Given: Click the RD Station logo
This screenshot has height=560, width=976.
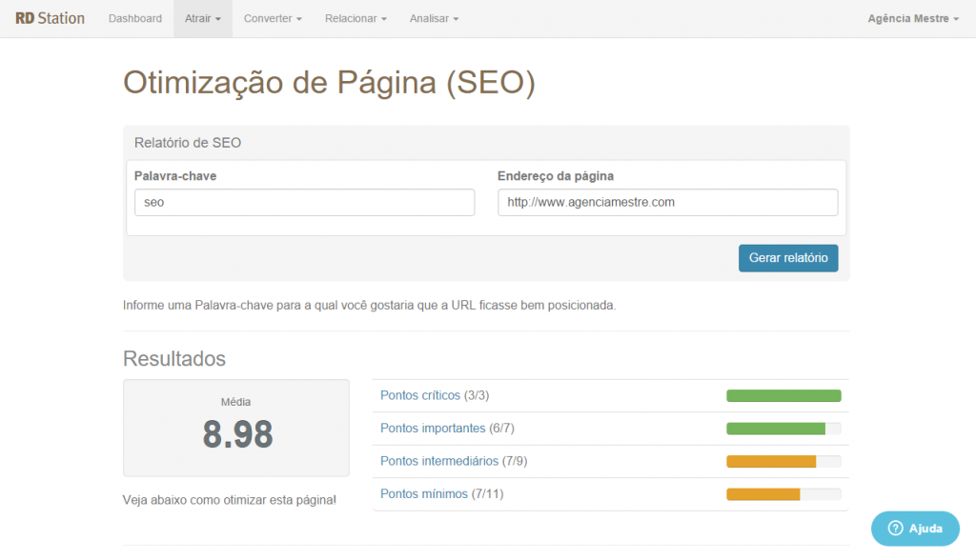Looking at the screenshot, I should tap(50, 18).
